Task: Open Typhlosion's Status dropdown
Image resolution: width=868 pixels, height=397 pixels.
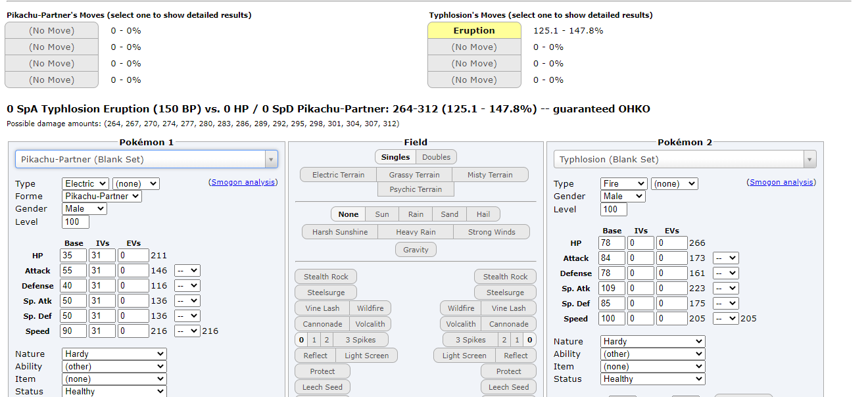Action: point(653,379)
